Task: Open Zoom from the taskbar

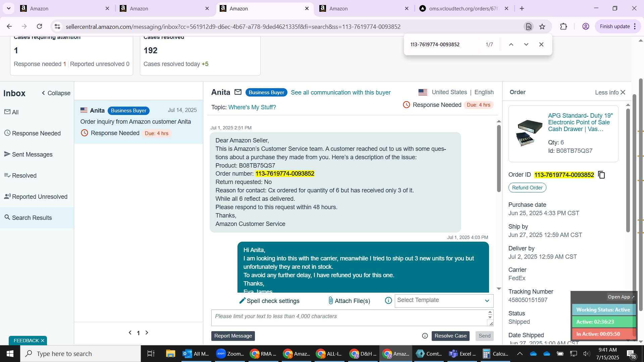Action: [230, 354]
